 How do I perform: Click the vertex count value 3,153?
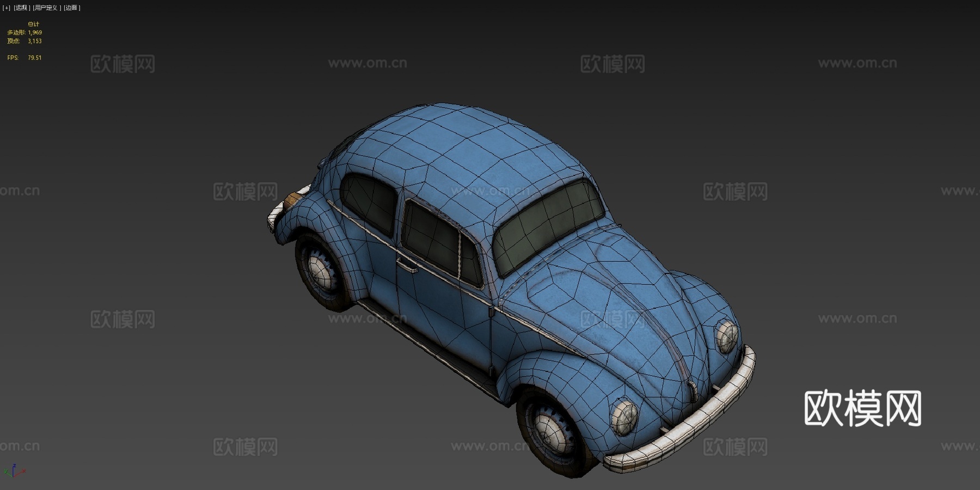click(35, 41)
